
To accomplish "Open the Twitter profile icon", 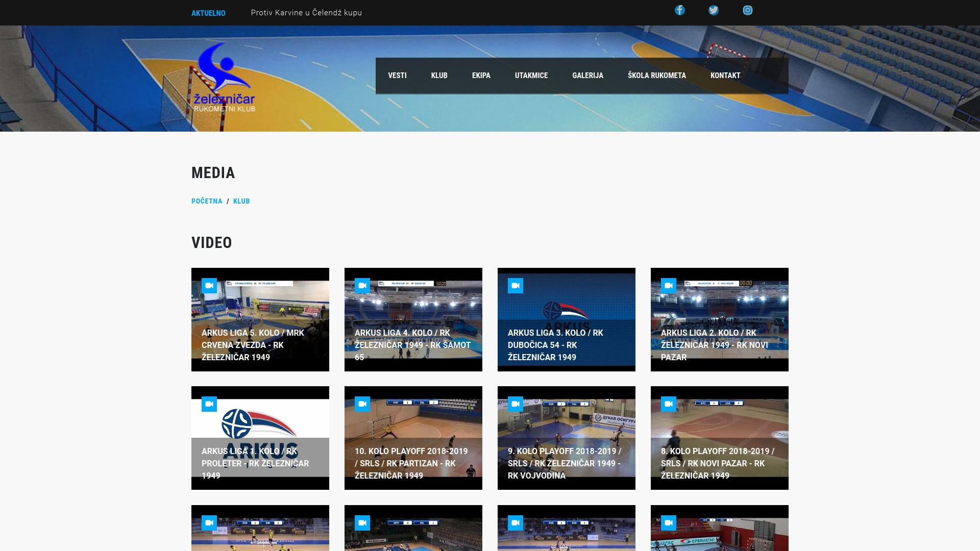I will pos(713,10).
